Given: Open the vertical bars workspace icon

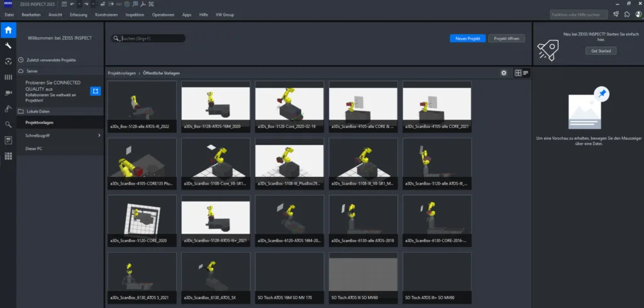Looking at the screenshot, I should point(8,77).
